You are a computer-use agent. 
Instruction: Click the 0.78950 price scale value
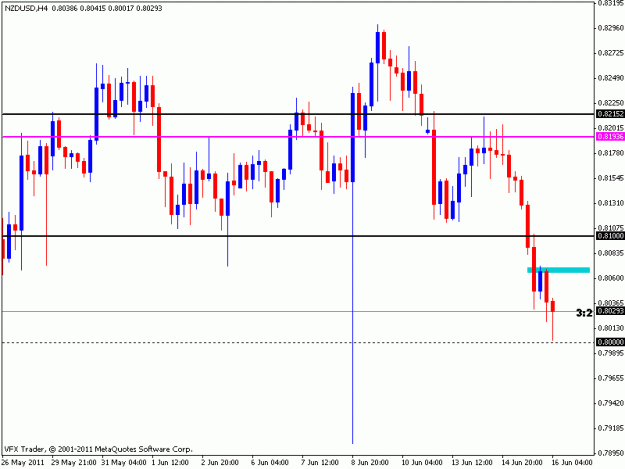611,453
